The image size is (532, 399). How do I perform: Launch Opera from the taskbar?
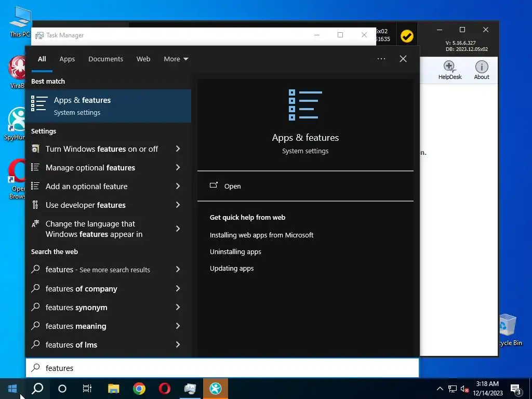(x=165, y=389)
